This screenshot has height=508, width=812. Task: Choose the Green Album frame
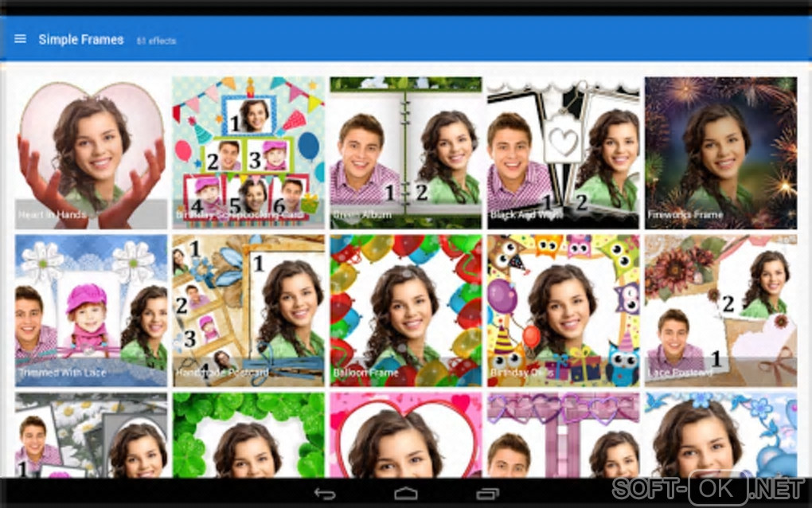(x=406, y=153)
